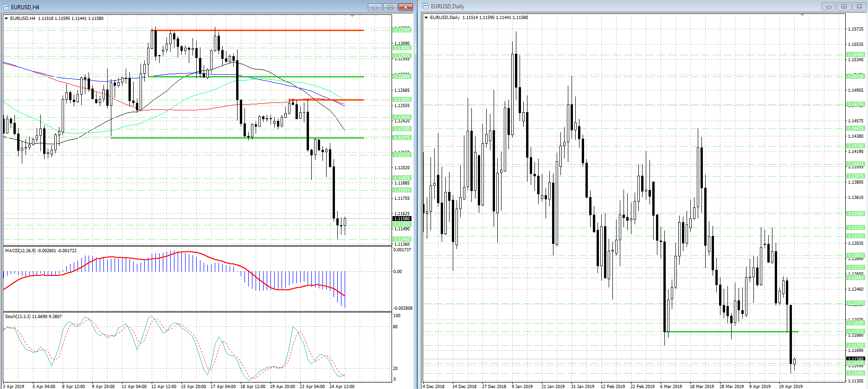The image size is (868, 389).
Task: Click the H4 current price label 1.11580
Action: click(402, 219)
